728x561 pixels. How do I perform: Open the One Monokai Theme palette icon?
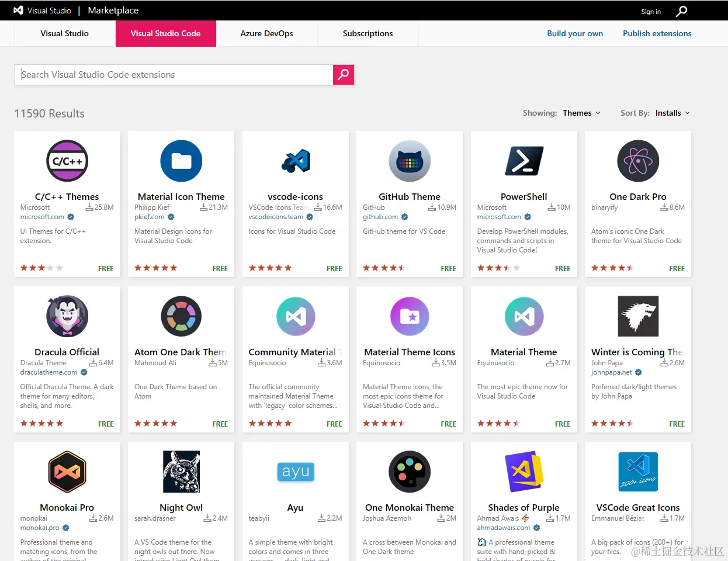[410, 472]
